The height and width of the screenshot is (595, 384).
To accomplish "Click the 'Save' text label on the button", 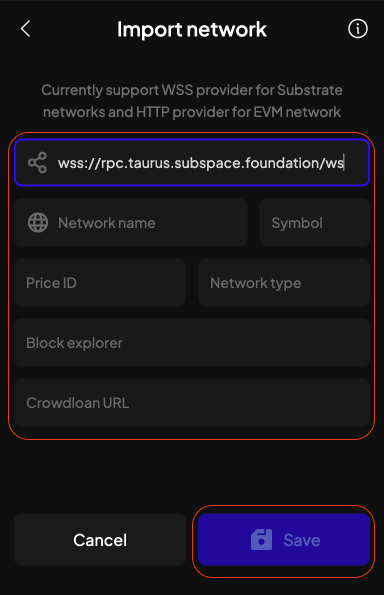I will 302,540.
